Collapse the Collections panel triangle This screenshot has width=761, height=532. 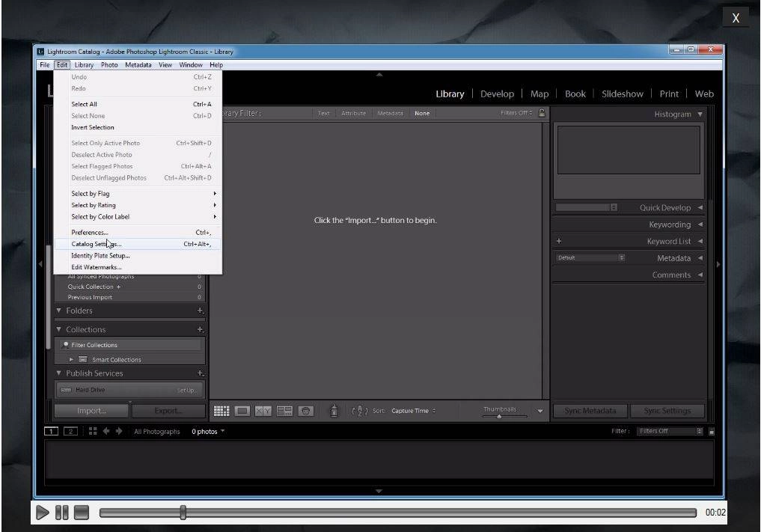(58, 329)
